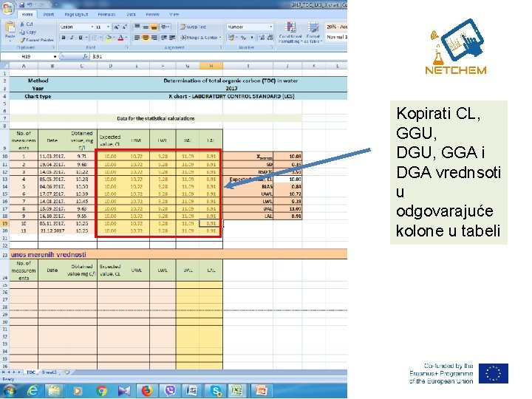The width and height of the screenshot is (532, 399).
Task: Decrease decimal places
Action: [270, 38]
